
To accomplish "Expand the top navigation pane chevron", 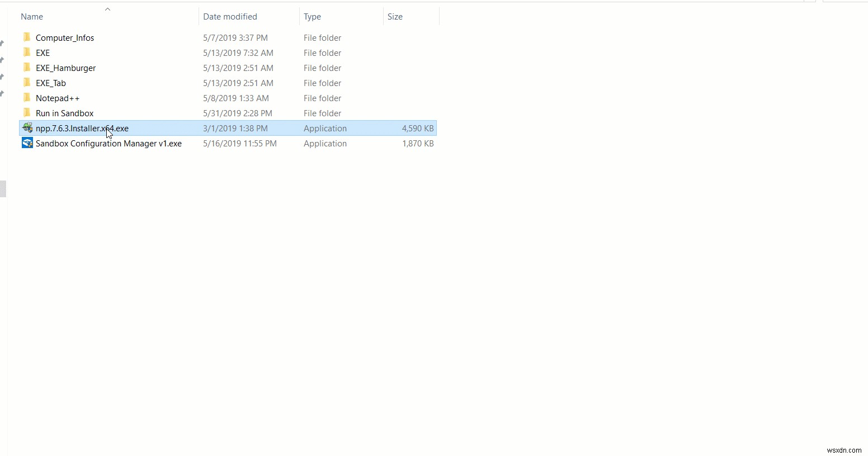I will pyautogui.click(x=3, y=42).
